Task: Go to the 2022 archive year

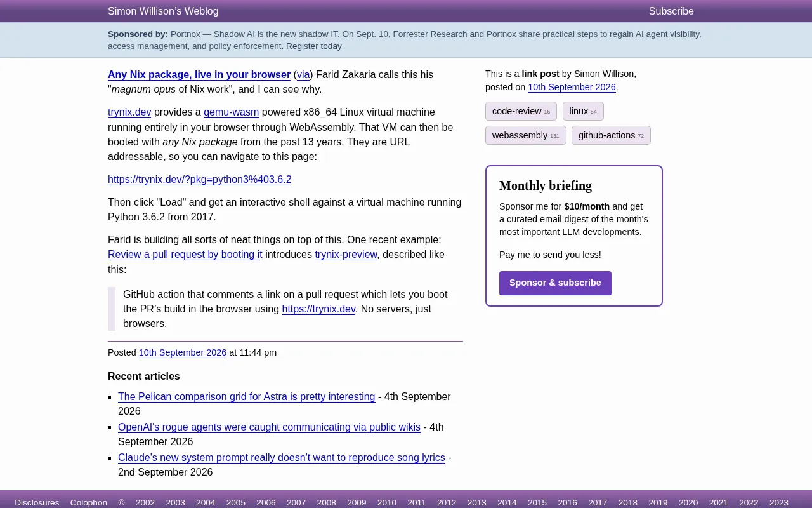Action: (x=749, y=502)
